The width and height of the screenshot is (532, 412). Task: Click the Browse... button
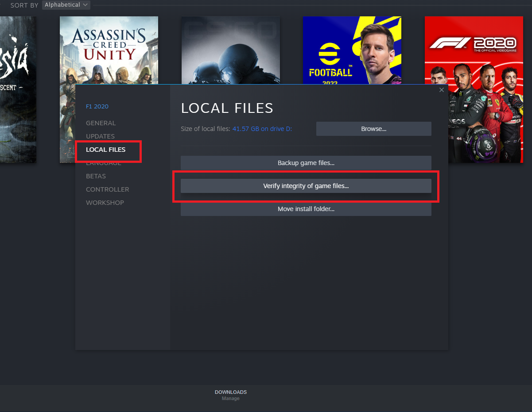pyautogui.click(x=373, y=129)
